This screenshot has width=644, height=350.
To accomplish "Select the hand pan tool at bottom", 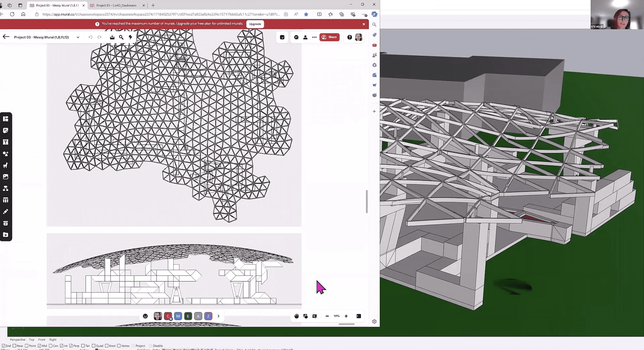I will 296,316.
